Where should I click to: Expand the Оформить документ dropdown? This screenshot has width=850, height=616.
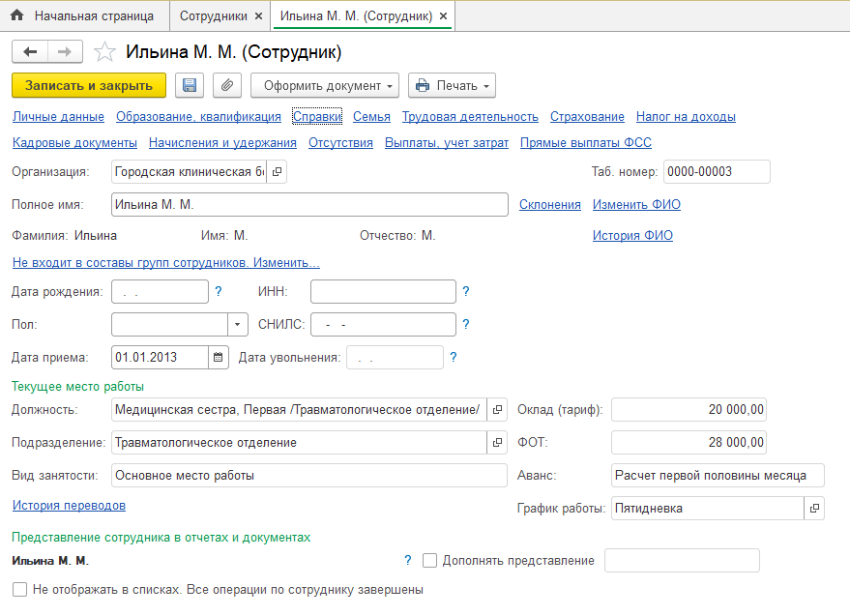coord(325,86)
